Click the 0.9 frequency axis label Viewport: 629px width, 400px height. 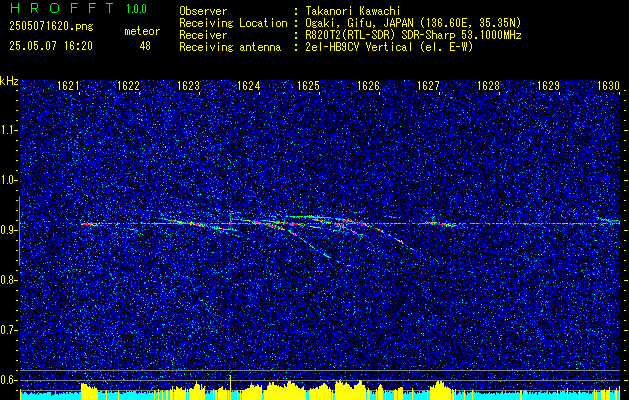9,230
